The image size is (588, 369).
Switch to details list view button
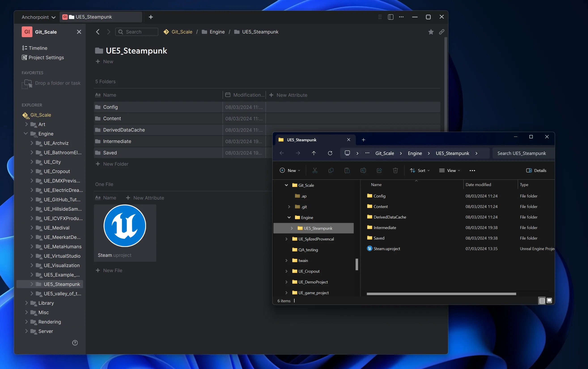(542, 301)
